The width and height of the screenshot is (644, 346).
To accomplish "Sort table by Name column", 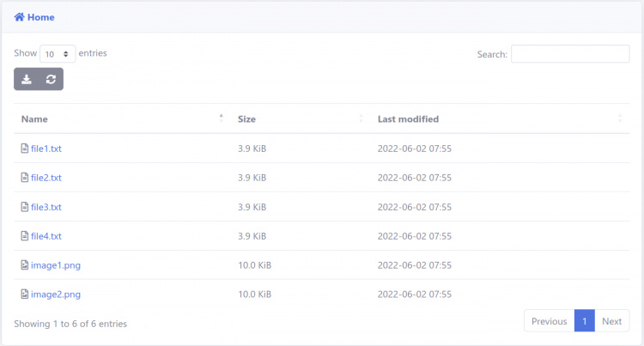I will (x=34, y=119).
